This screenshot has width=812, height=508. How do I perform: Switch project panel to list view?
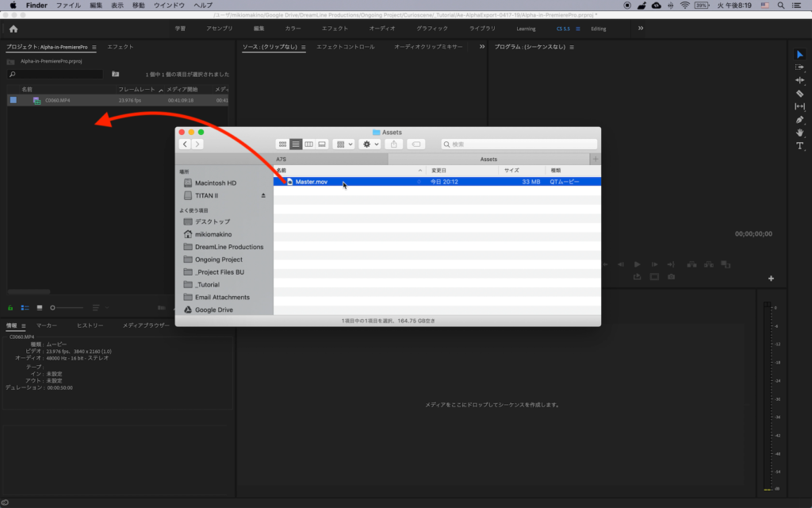pos(25,308)
